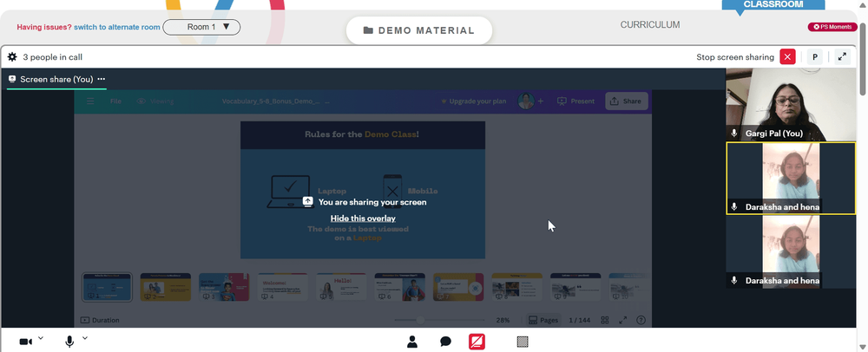
Task: Open the Room 1 dropdown
Action: click(x=201, y=27)
